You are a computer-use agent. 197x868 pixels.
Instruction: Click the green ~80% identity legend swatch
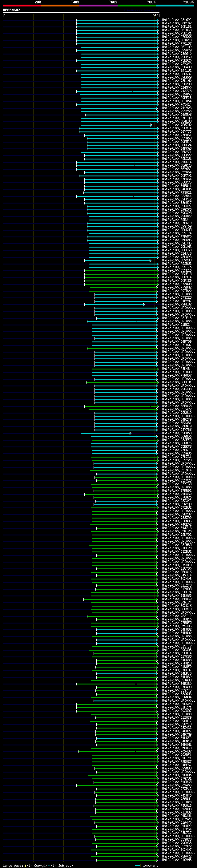[137, 6]
